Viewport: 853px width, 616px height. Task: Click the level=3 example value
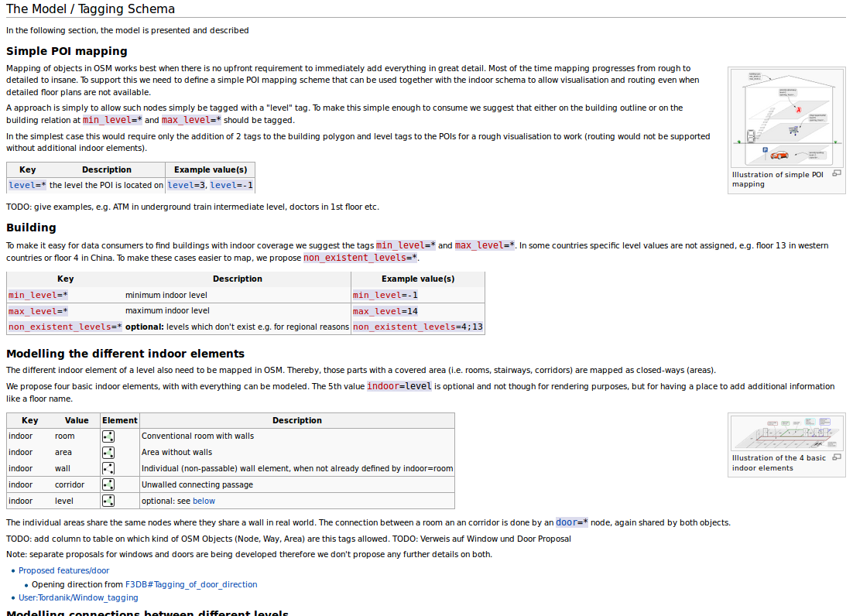(187, 186)
